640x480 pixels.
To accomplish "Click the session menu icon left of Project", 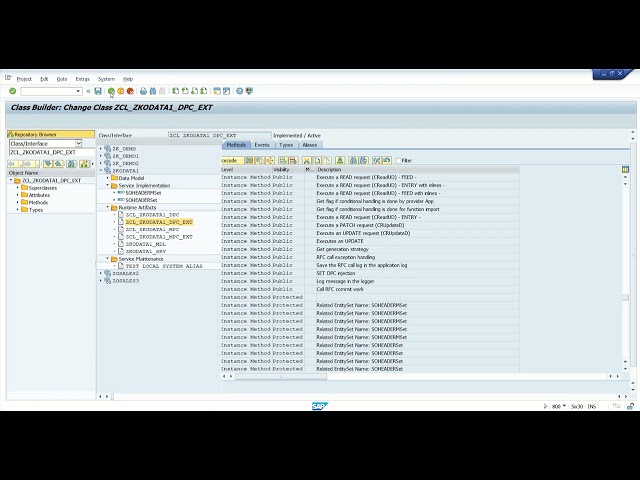I will tap(8, 78).
